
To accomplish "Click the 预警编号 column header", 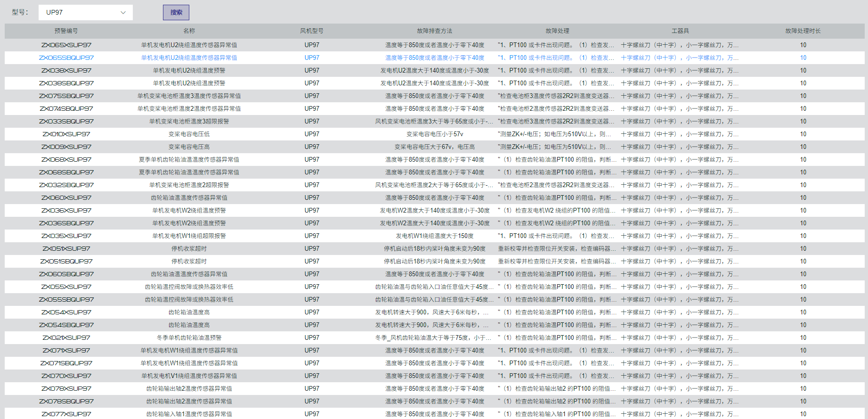I will click(x=66, y=31).
